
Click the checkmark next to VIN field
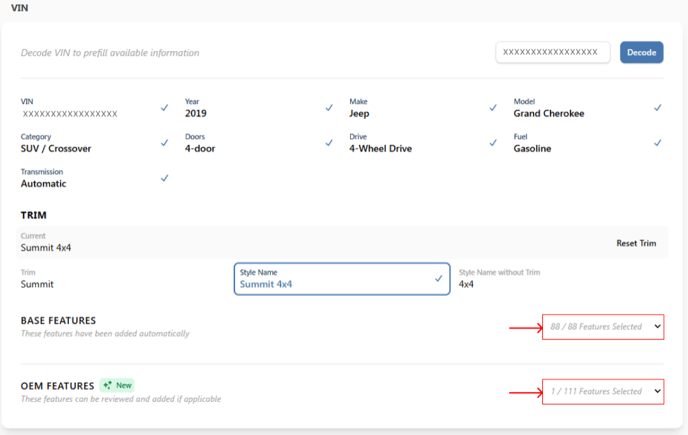pos(165,108)
